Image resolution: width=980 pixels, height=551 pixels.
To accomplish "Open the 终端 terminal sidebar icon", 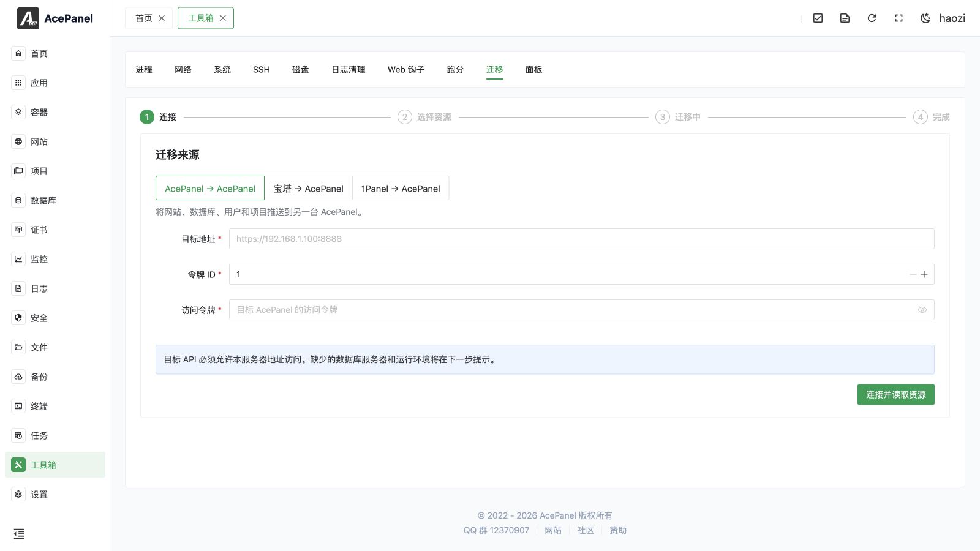I will (18, 406).
